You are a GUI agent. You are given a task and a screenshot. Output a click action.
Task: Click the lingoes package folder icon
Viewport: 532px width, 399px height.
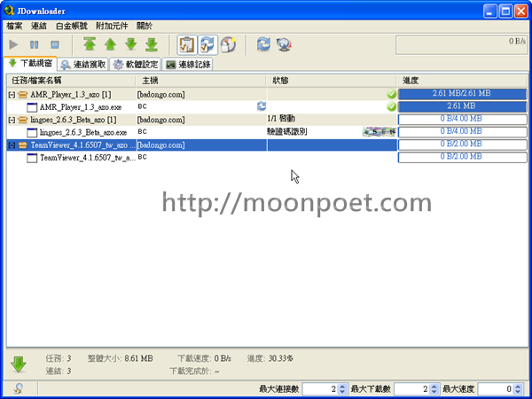pyautogui.click(x=23, y=120)
